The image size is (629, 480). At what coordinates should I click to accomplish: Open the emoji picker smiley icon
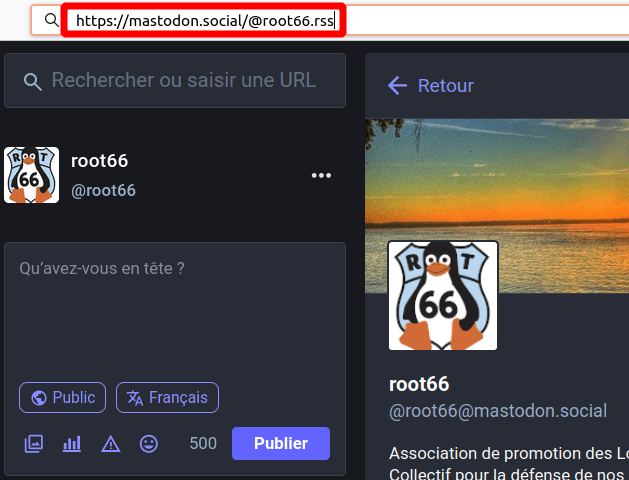click(149, 444)
